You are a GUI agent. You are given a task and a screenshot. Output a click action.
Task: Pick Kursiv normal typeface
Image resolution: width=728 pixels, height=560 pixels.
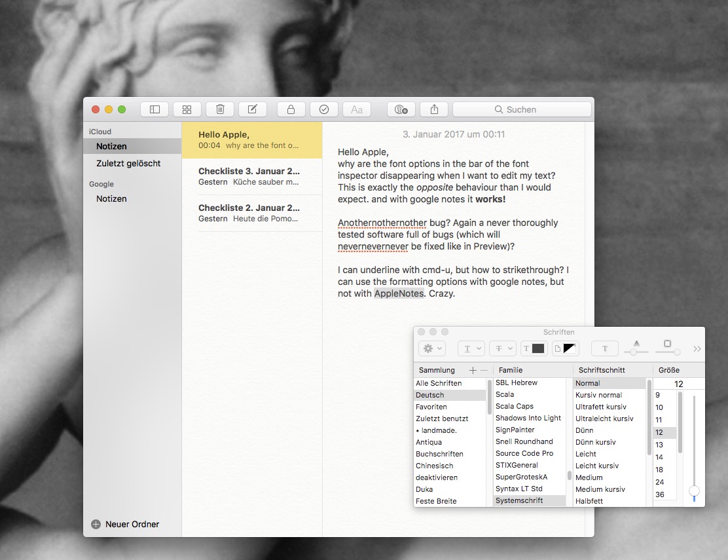tap(610, 395)
